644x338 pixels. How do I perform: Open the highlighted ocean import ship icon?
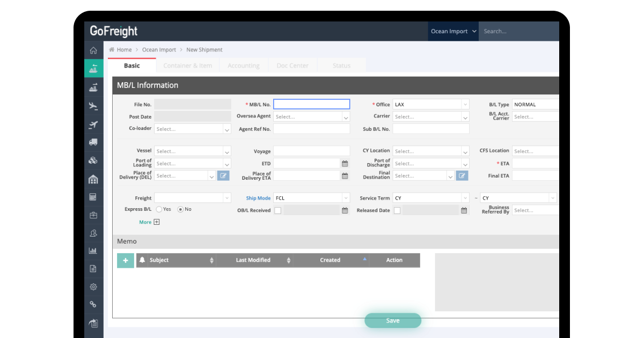(93, 68)
